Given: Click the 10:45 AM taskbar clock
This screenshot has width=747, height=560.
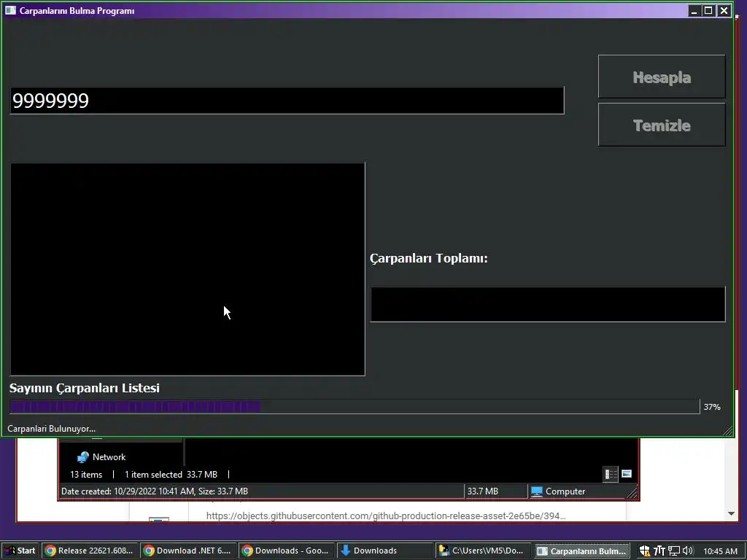Looking at the screenshot, I should tap(720, 551).
